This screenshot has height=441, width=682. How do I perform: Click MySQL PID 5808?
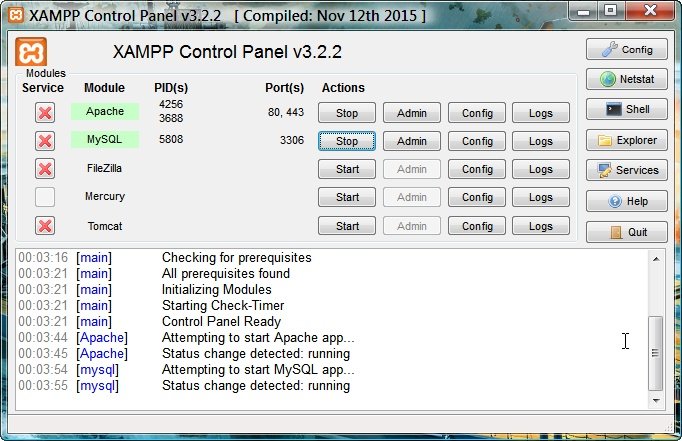tap(171, 139)
